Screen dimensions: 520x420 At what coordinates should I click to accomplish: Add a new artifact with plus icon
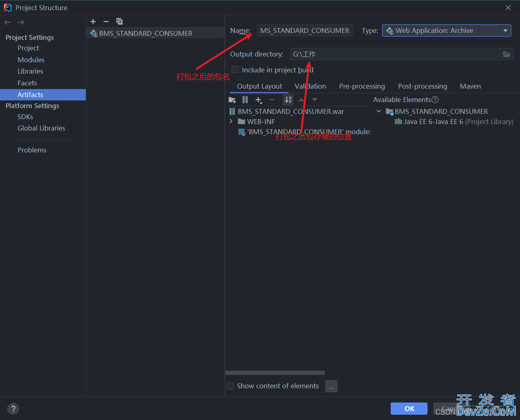click(x=93, y=22)
